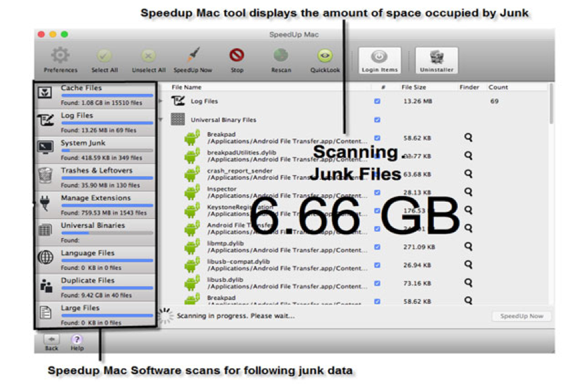Click the Select All toolbar icon
This screenshot has width=588, height=384.
click(105, 57)
